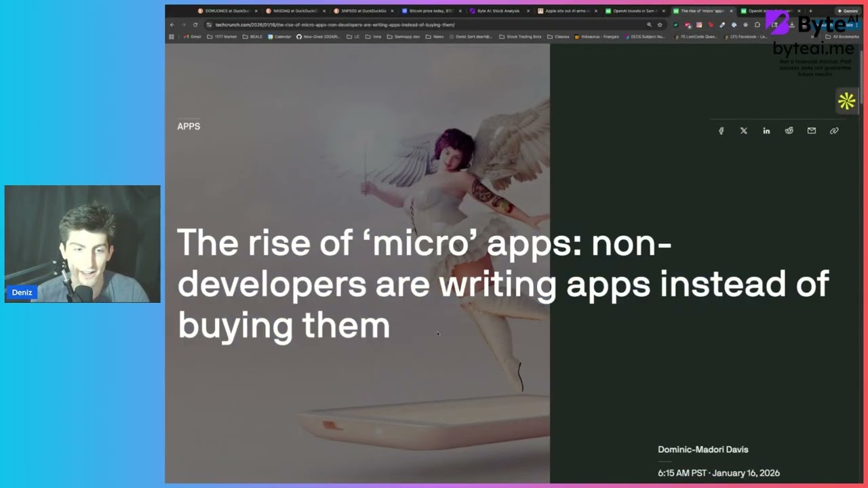Expand the All Bookmarks folder

(x=842, y=37)
